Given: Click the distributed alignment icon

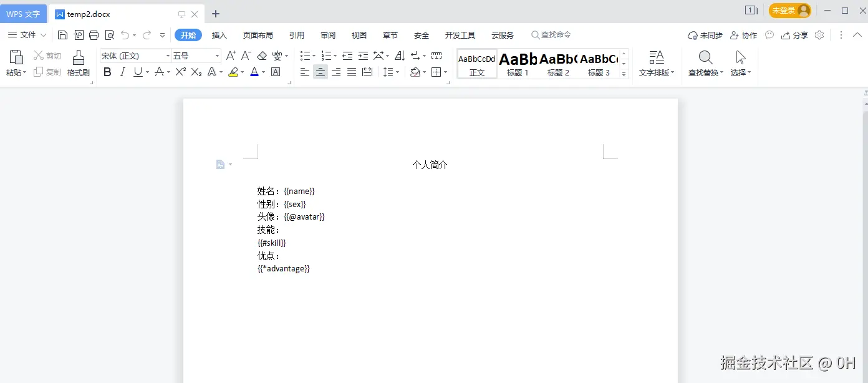Looking at the screenshot, I should coord(367,72).
